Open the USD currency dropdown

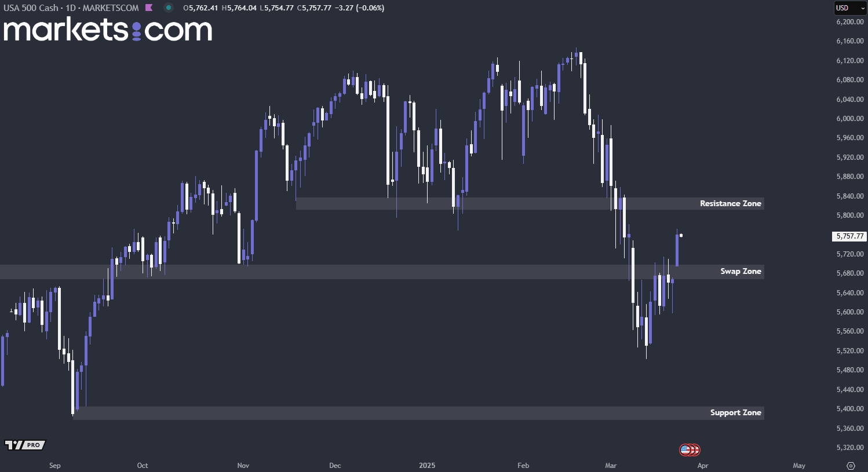point(849,8)
